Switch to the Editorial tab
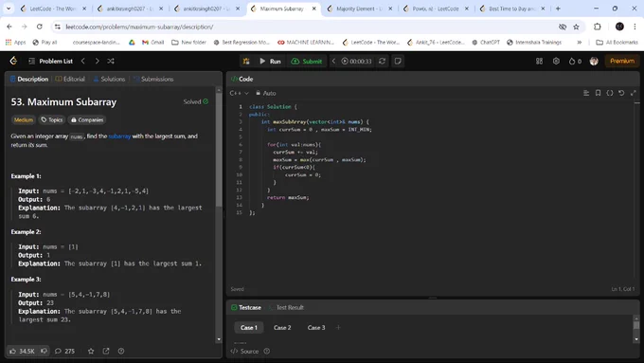Screen dimensions: 644x363 coord(70,79)
